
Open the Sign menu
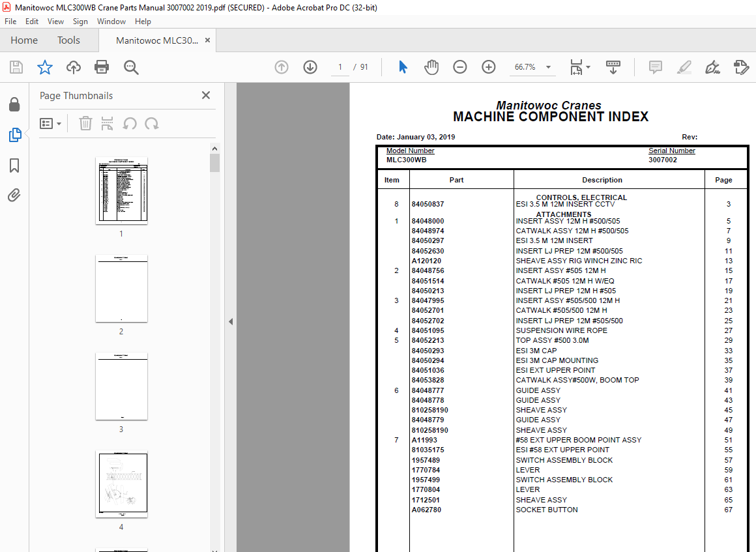pyautogui.click(x=80, y=22)
